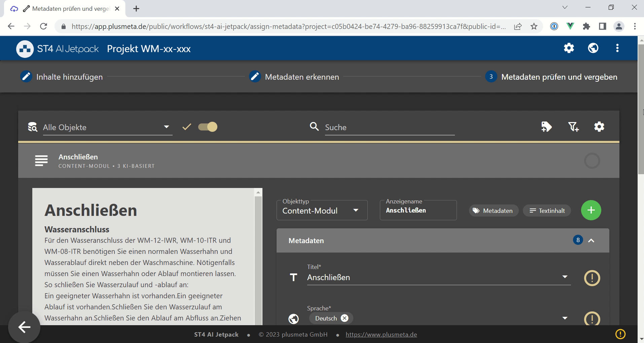Viewport: 644px width, 343px height.
Task: Click the count badge 8 in Metadaten header
Action: pyautogui.click(x=578, y=240)
